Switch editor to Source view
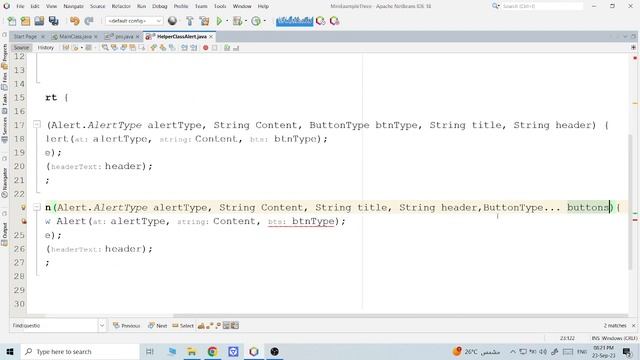This screenshot has height=360, width=640. pos(21,48)
